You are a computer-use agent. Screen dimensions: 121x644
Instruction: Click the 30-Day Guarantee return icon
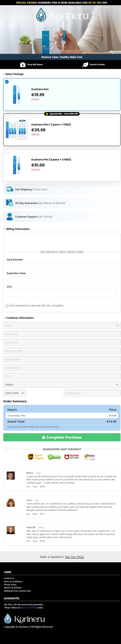click(10, 203)
